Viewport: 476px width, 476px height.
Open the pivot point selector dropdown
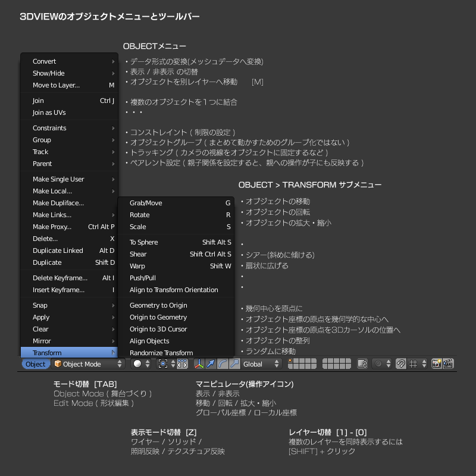tap(165, 364)
